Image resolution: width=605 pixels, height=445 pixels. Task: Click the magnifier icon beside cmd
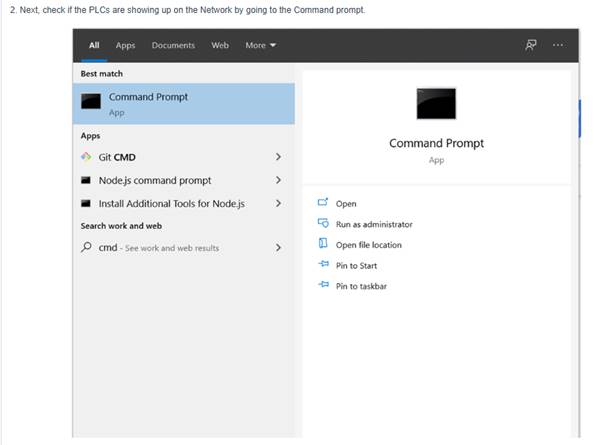(x=86, y=247)
